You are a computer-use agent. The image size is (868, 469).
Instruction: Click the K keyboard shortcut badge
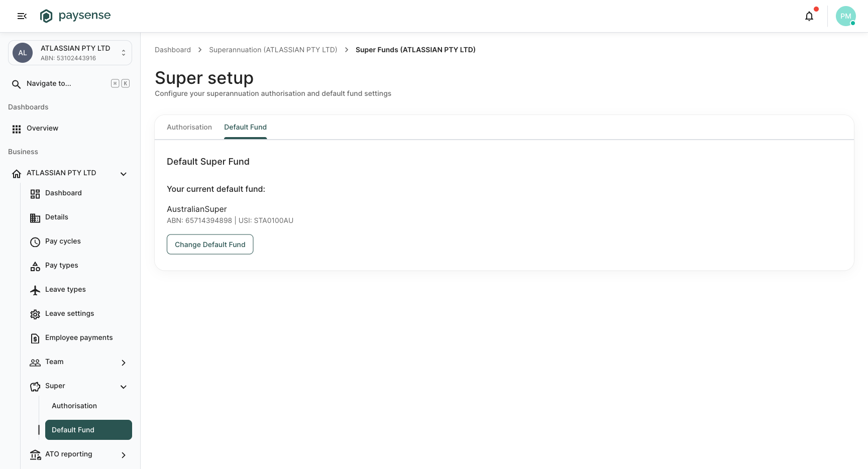tap(126, 84)
